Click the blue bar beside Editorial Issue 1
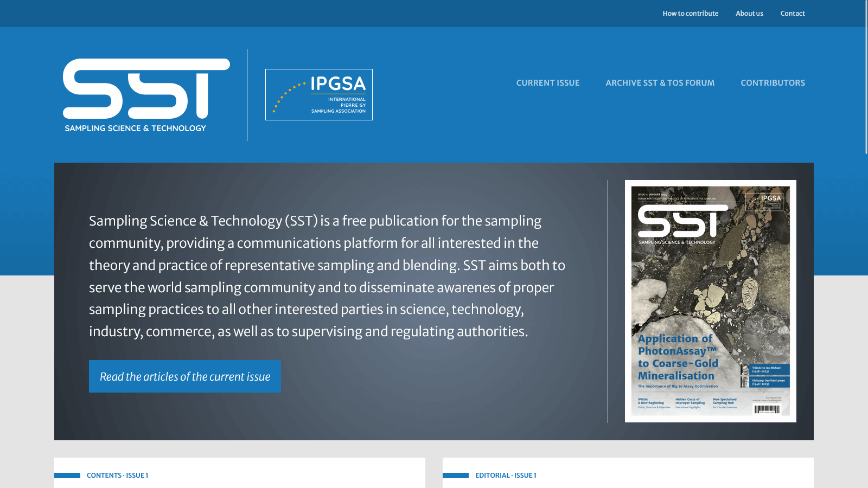 [x=456, y=476]
